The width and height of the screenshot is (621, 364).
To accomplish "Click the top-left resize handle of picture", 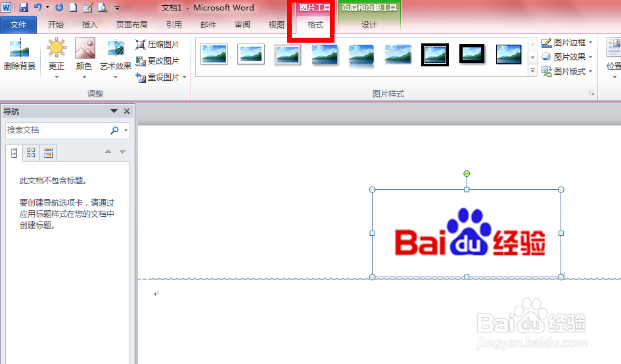I will pyautogui.click(x=373, y=190).
